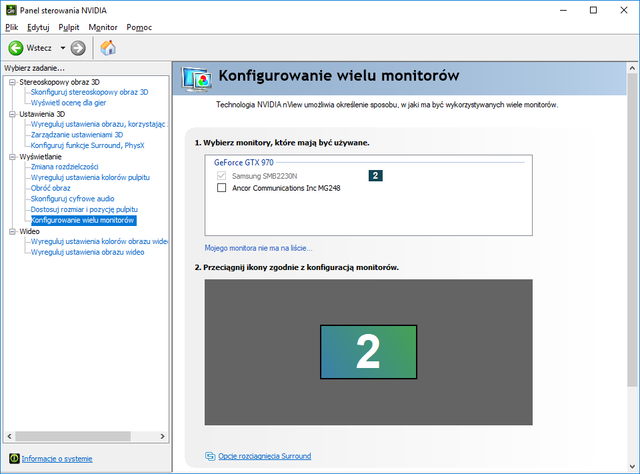Open Wyreguluj ustawienia obrazu, korzystając

99,124
